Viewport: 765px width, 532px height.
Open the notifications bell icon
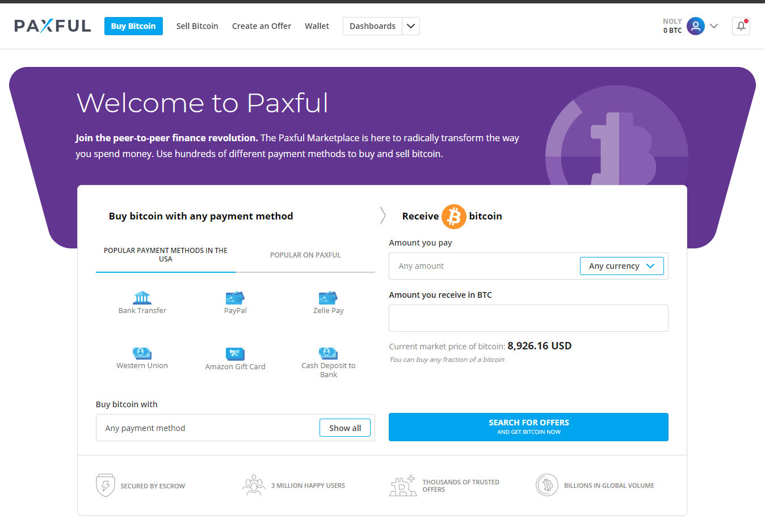(x=741, y=26)
